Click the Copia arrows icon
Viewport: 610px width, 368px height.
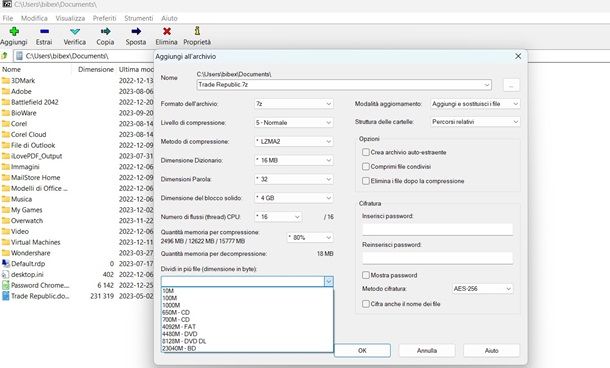[x=105, y=32]
